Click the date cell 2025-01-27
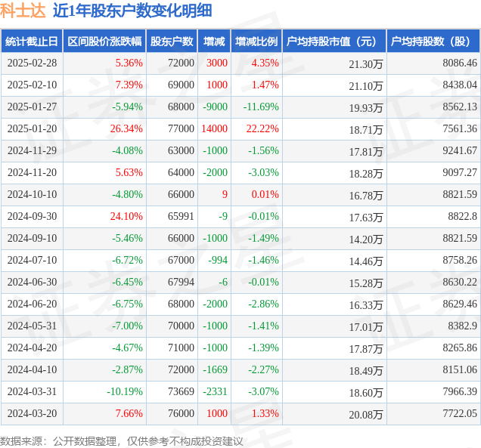Screen dimensions: 481x448 pos(32,107)
